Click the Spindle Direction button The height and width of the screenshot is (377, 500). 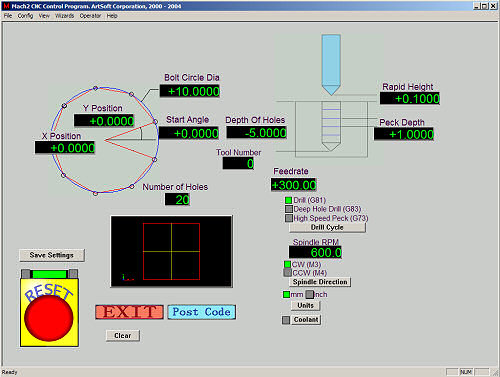[x=320, y=282]
